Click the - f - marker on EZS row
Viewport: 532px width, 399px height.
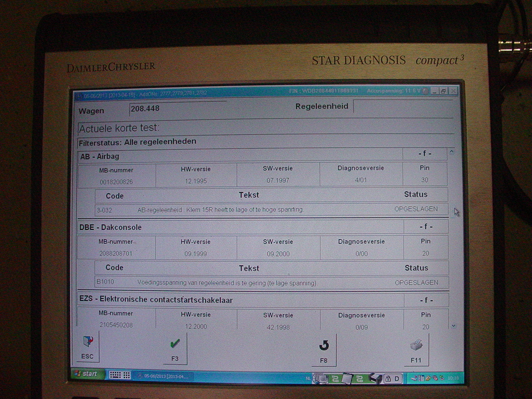tap(426, 300)
